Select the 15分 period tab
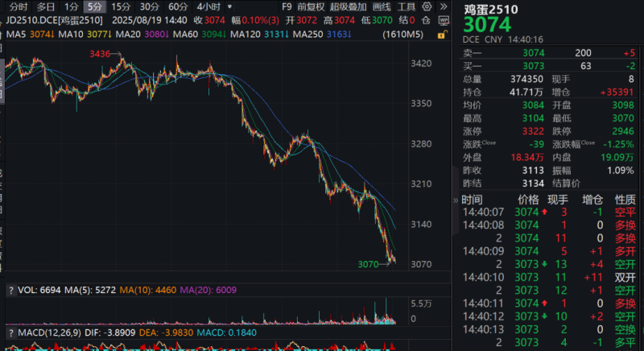Viewport: 644px width, 351px height. coord(121,6)
